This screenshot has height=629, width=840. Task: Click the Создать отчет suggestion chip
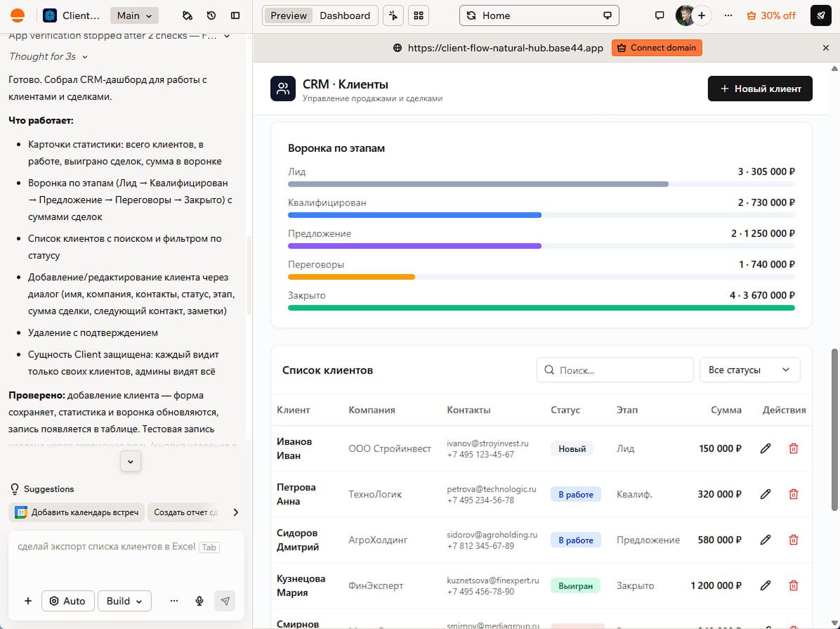coord(185,512)
